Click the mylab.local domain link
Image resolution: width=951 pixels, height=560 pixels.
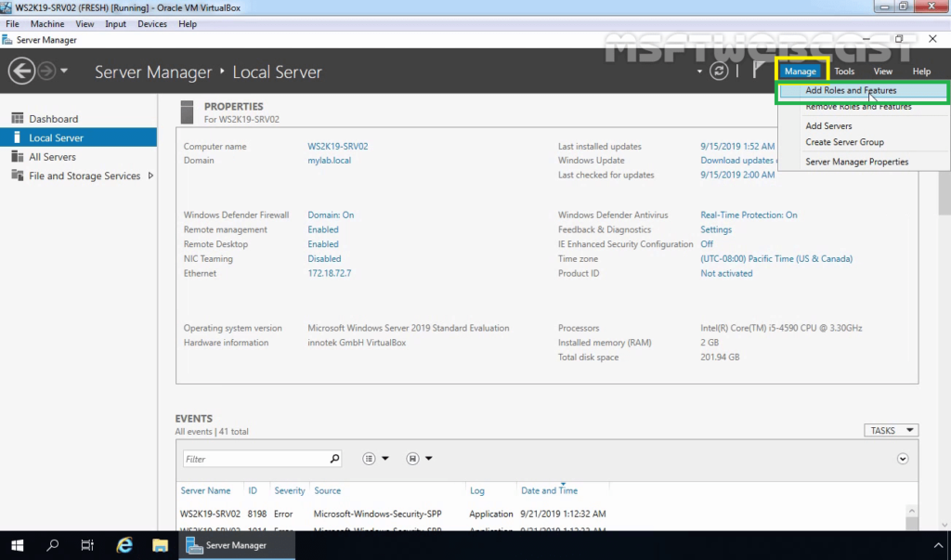click(329, 160)
